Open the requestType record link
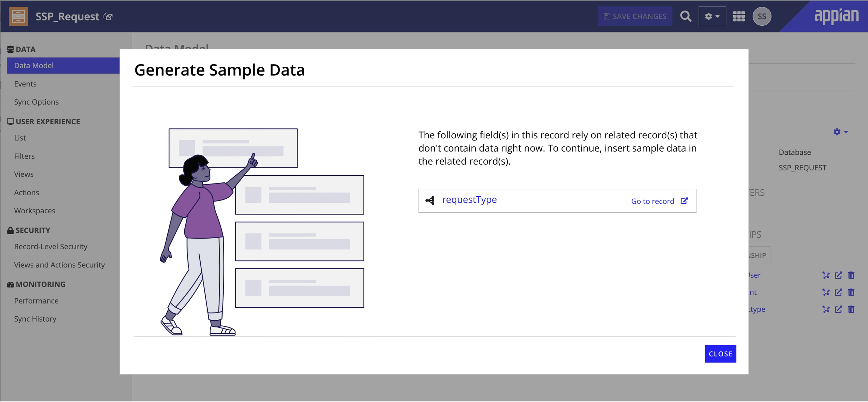 tap(469, 199)
